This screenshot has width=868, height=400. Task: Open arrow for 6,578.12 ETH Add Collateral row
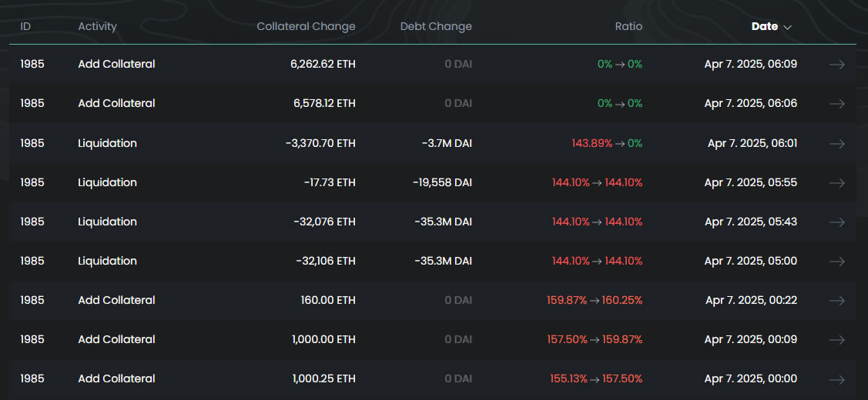836,104
